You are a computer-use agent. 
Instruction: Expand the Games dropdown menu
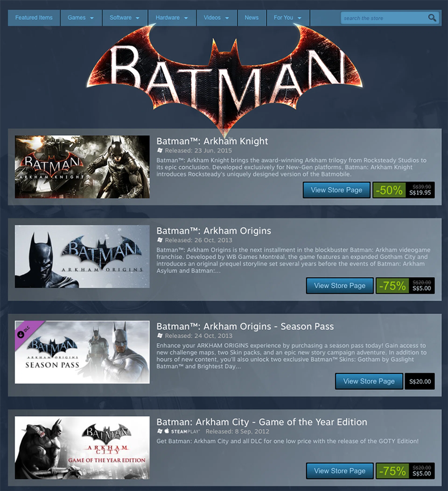point(81,18)
